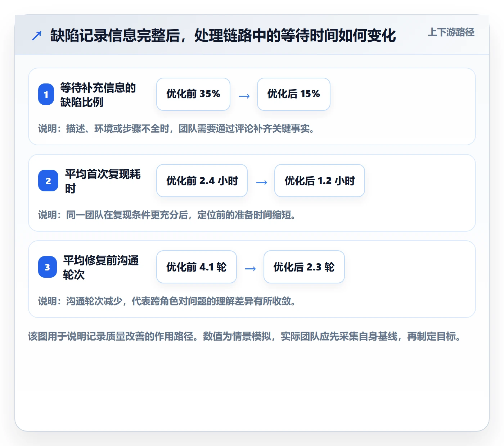Click the "优化后 15%" value box
Image resolution: width=504 pixels, height=446 pixels.
click(294, 94)
